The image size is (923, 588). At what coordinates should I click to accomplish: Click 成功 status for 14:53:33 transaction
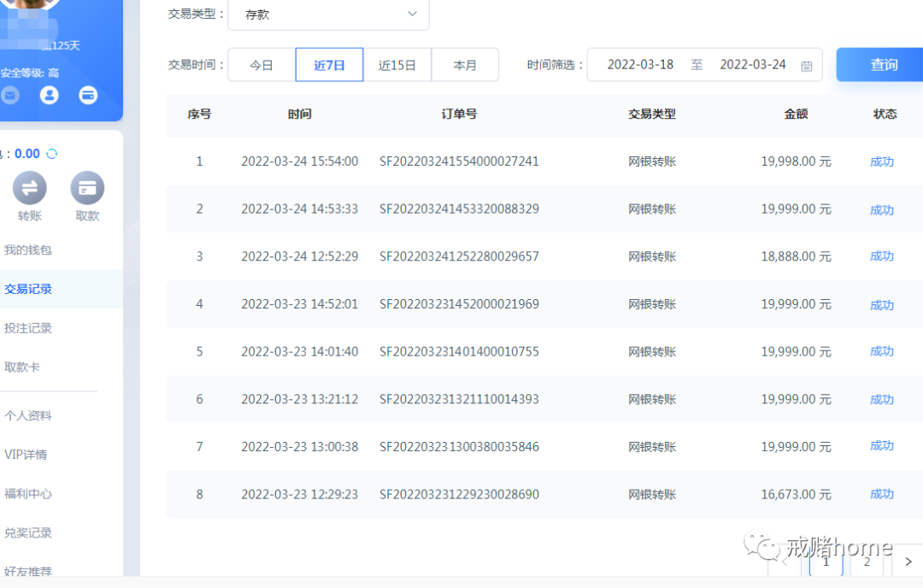coord(882,210)
